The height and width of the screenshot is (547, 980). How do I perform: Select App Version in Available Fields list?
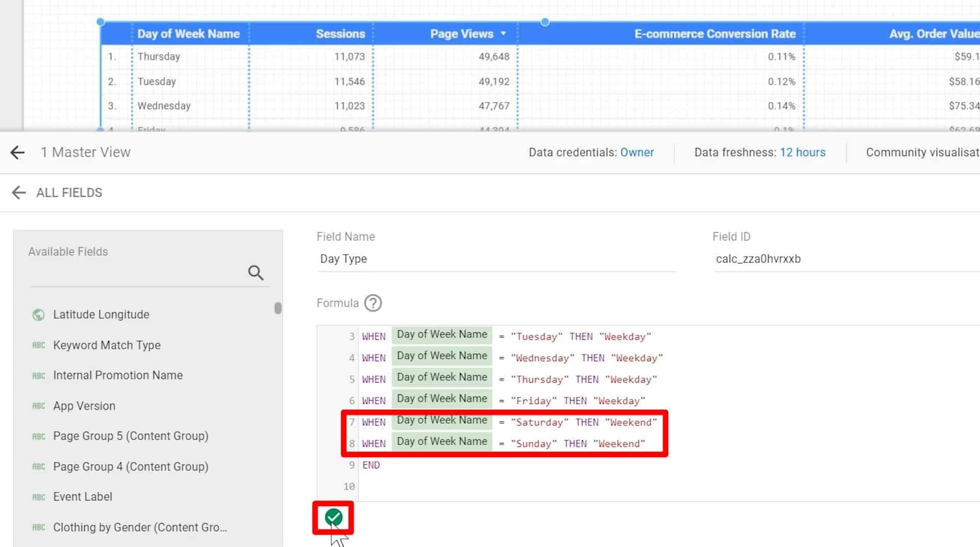(84, 406)
